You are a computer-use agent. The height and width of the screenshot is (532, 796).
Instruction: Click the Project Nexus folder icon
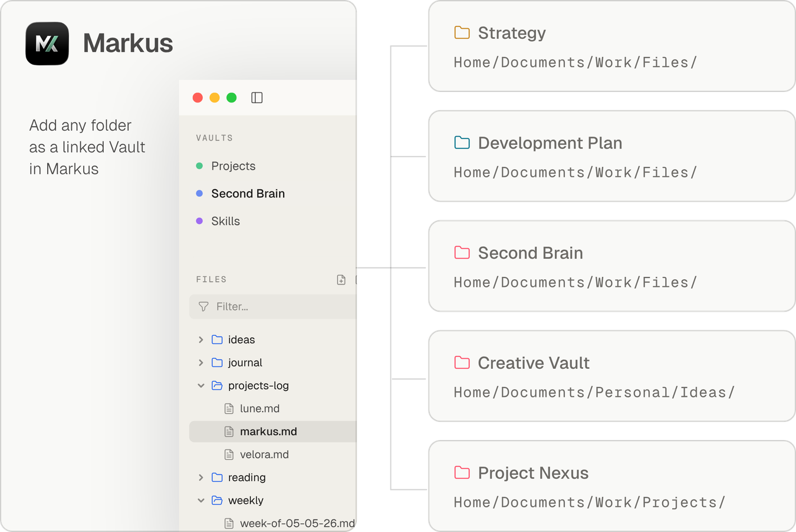(x=462, y=472)
